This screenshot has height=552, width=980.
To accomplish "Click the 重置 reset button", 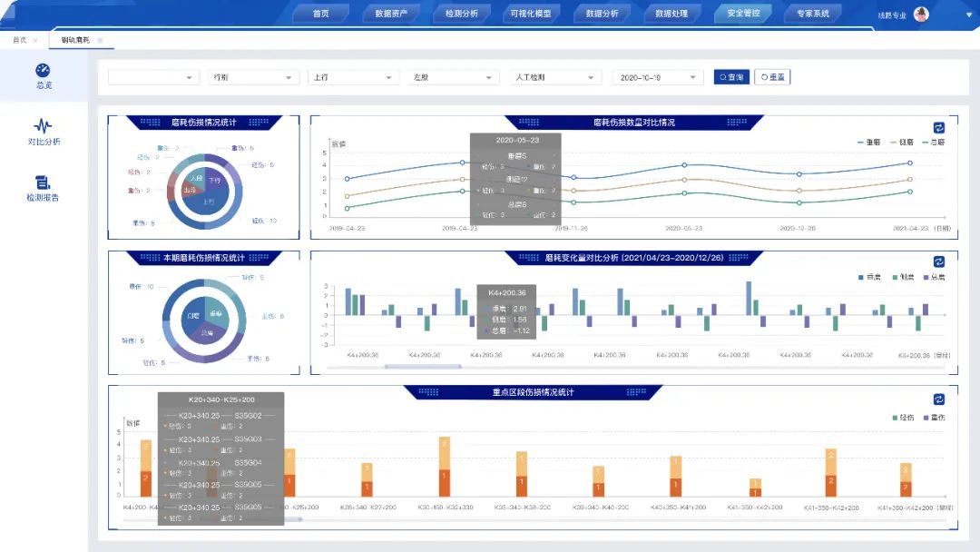I will click(772, 77).
